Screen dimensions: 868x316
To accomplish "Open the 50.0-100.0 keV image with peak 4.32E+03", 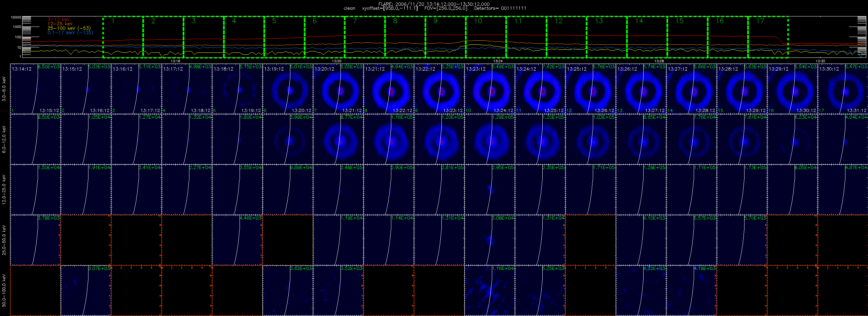I will tap(641, 290).
